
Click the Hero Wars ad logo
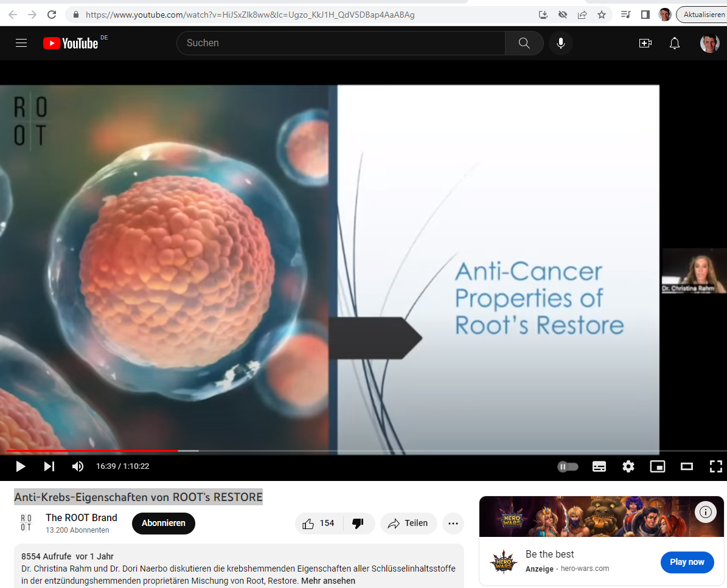(503, 562)
